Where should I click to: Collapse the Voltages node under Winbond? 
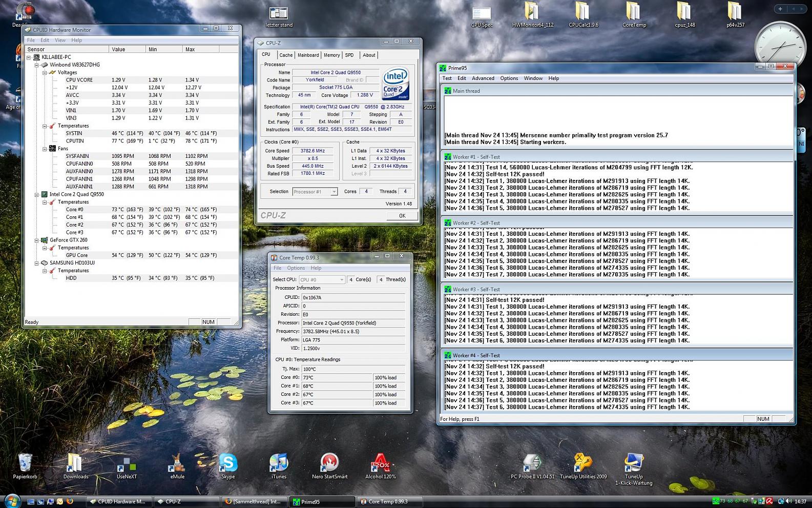click(45, 73)
